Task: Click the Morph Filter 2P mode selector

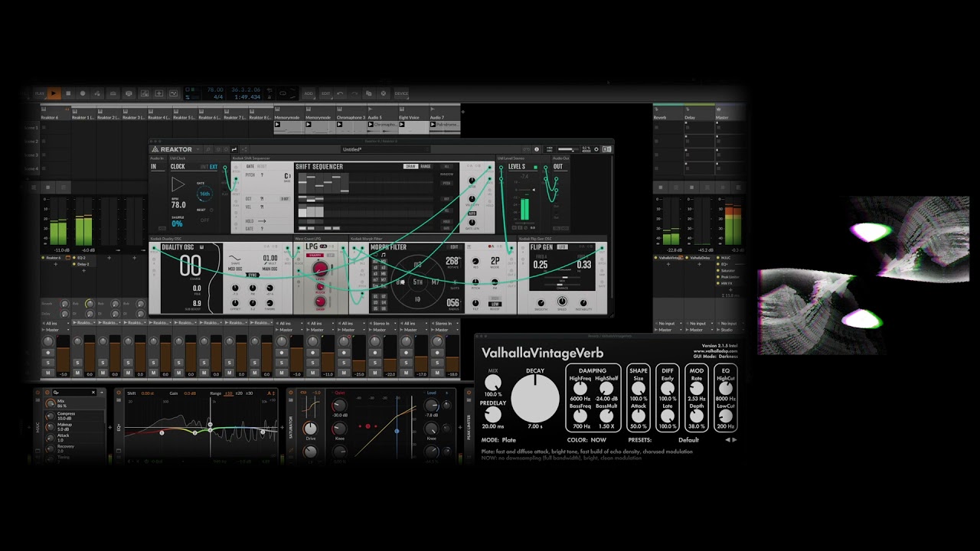Action: click(x=495, y=262)
